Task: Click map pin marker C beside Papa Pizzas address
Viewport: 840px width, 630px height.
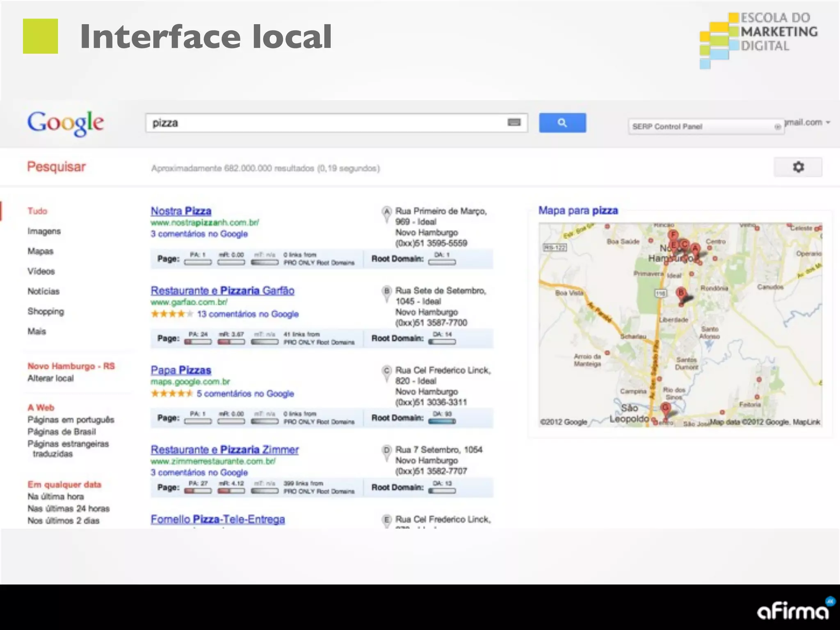Action: tap(386, 373)
